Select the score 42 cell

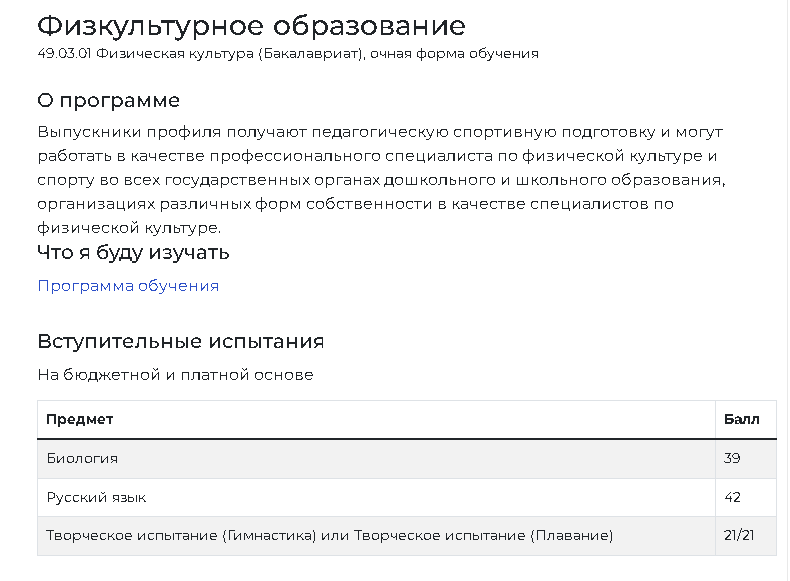[x=732, y=497]
